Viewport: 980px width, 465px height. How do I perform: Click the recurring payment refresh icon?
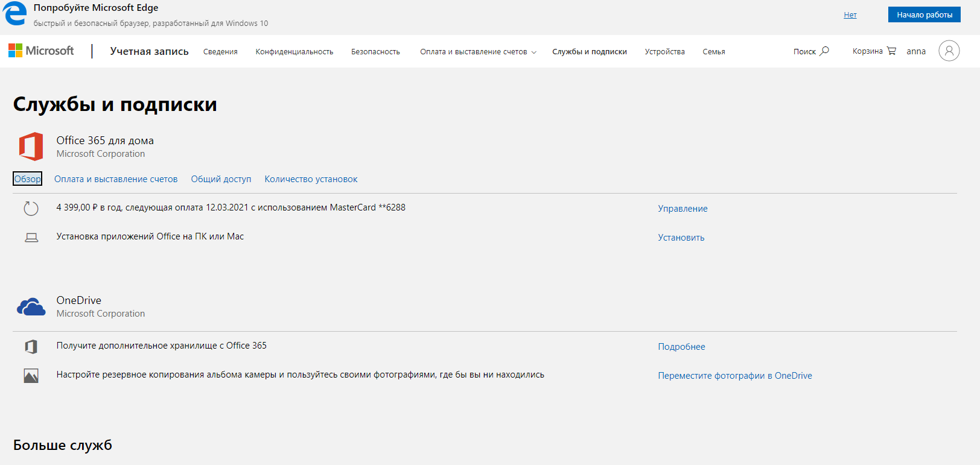pyautogui.click(x=31, y=209)
